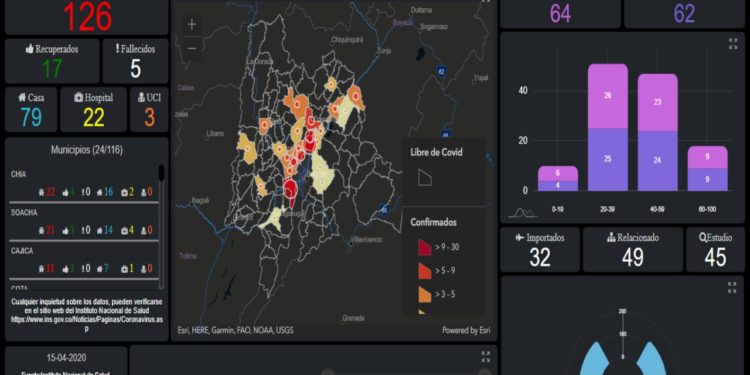The image size is (750, 375).
Task: Select the CAJICA municipality entry
Action: (x=84, y=261)
